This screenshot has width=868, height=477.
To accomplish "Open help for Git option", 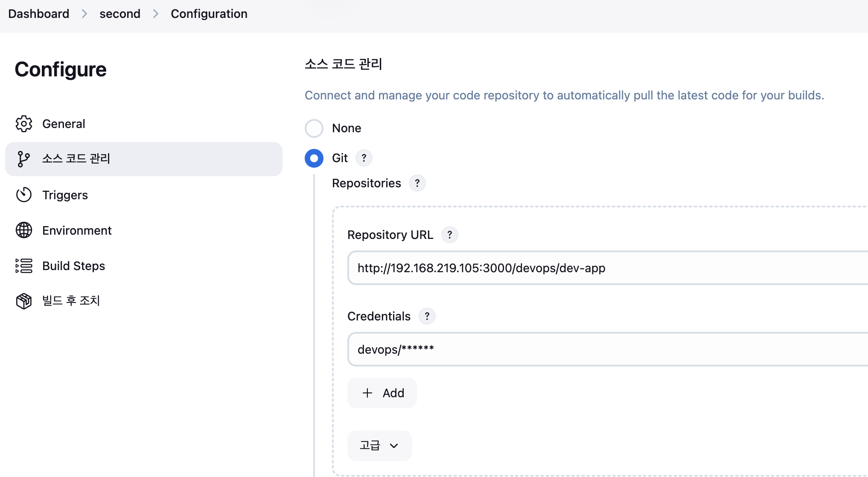I will [x=364, y=158].
